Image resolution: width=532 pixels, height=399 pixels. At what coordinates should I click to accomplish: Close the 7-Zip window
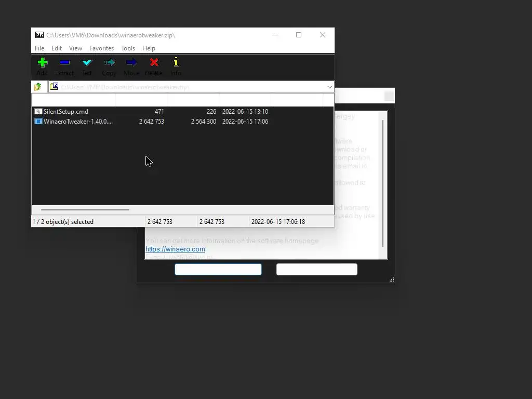click(322, 35)
